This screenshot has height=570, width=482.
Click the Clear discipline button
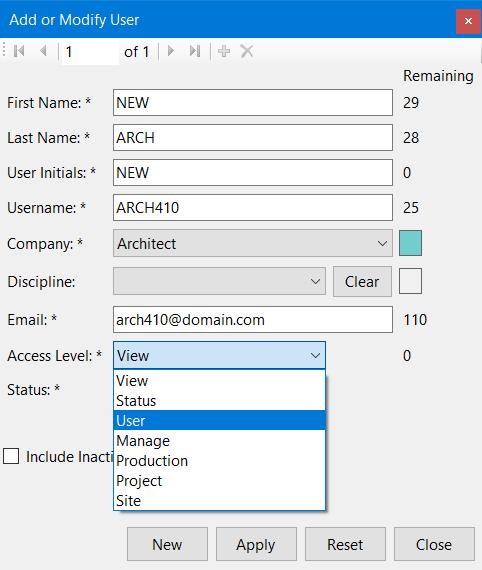[x=362, y=282]
